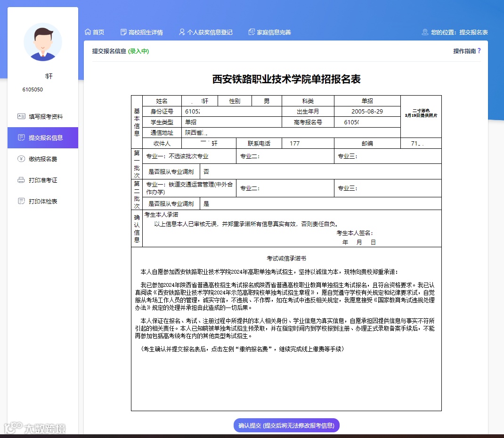The height and width of the screenshot is (438, 504).
Task: Click the sidebar ID number 6105050
Action: coord(33,89)
